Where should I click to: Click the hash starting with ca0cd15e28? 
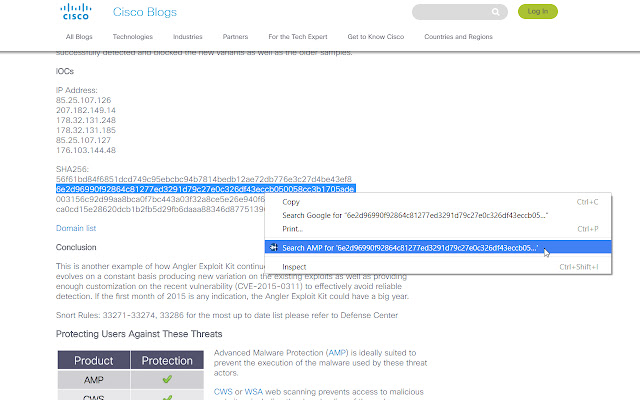[160, 209]
